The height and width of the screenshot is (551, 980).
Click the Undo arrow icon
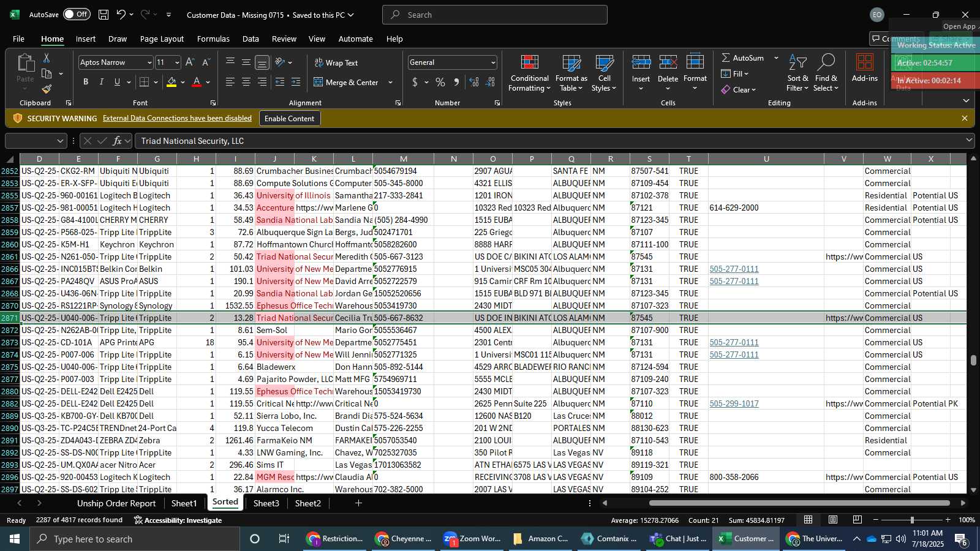click(121, 14)
